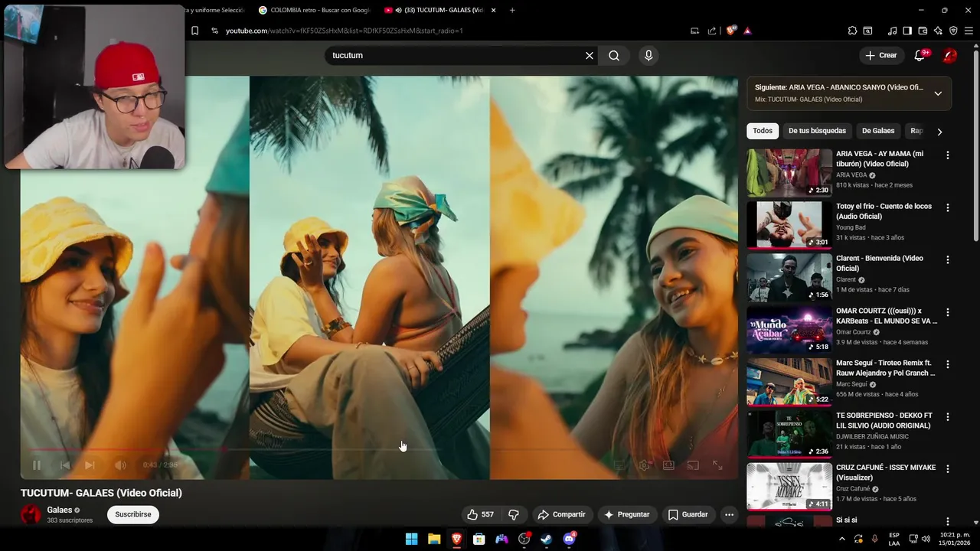Share page using address bar share icon
The image size is (980, 551).
click(712, 31)
